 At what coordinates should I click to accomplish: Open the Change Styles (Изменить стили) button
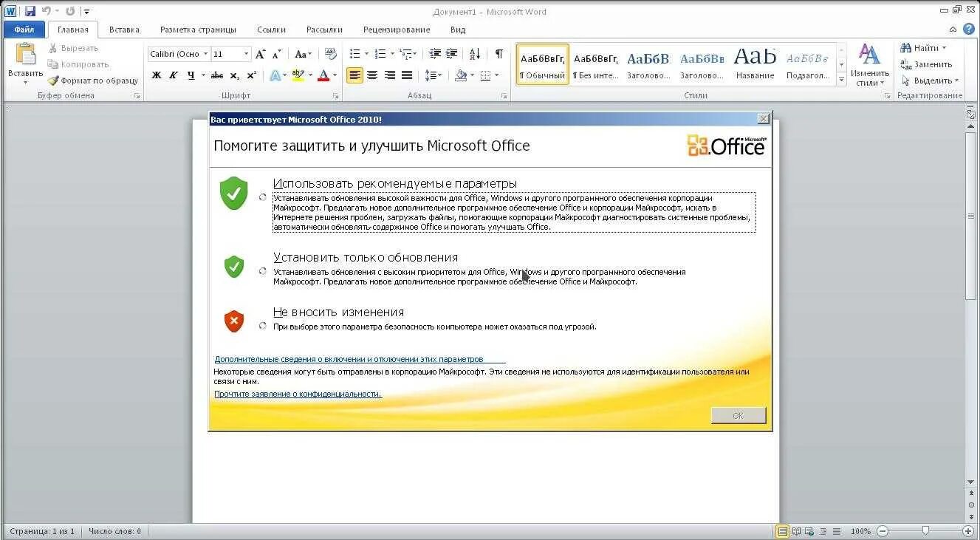coord(869,65)
